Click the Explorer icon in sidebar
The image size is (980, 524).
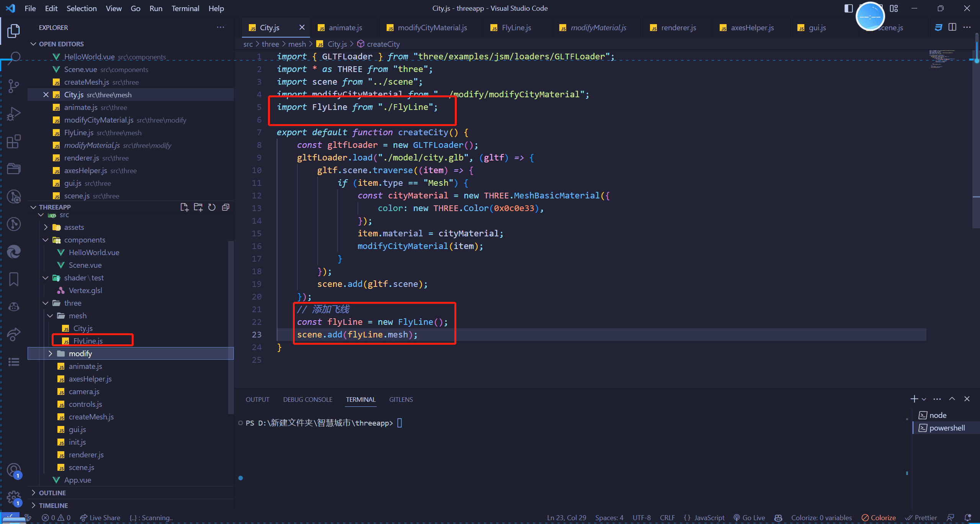pos(14,30)
